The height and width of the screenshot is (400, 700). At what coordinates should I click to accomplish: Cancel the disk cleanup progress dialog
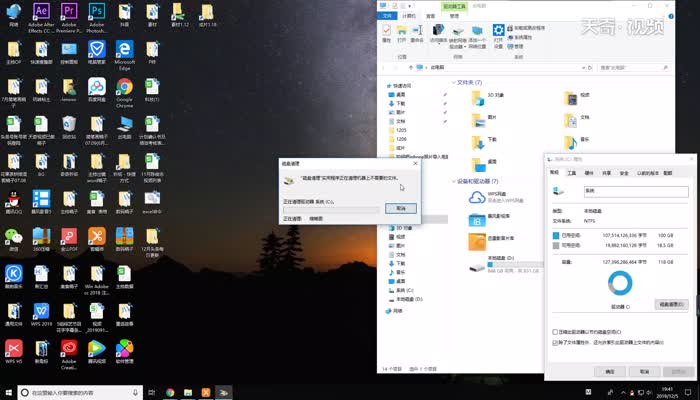[400, 208]
